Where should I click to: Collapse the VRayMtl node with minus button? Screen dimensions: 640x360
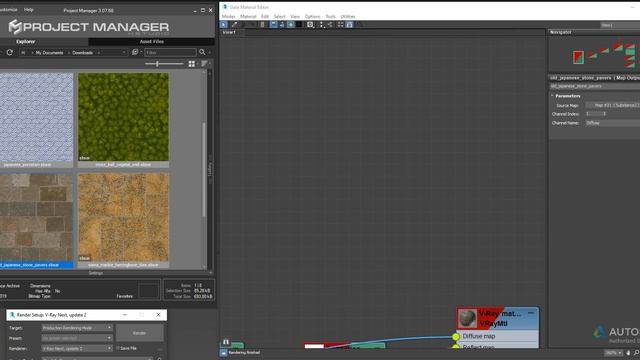[x=531, y=313]
